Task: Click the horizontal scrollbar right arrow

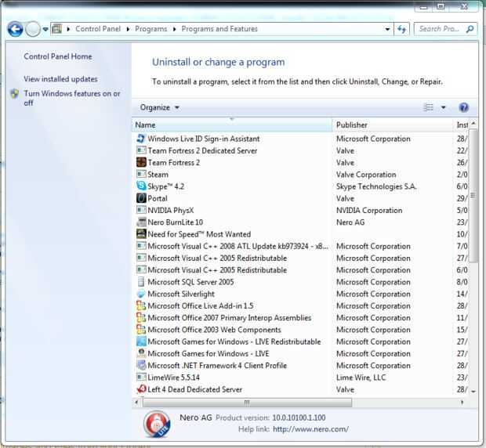Action: 462,403
